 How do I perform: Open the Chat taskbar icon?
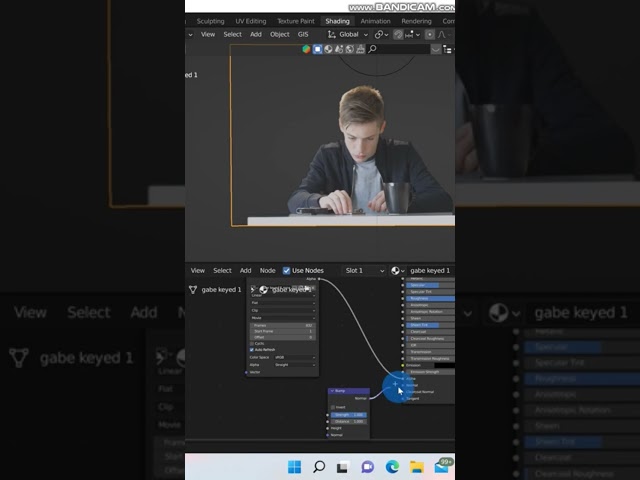click(367, 467)
